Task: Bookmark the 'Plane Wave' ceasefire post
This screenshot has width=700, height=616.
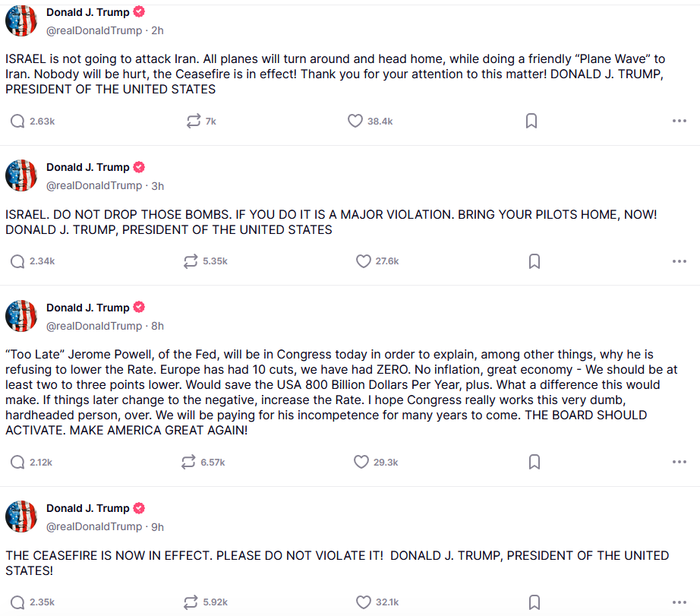Action: pyautogui.click(x=531, y=121)
